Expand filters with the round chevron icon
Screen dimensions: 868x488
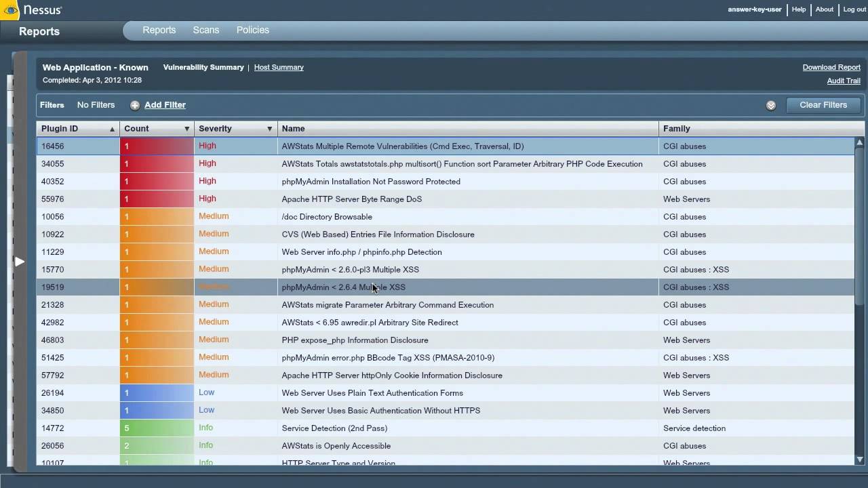click(x=771, y=105)
